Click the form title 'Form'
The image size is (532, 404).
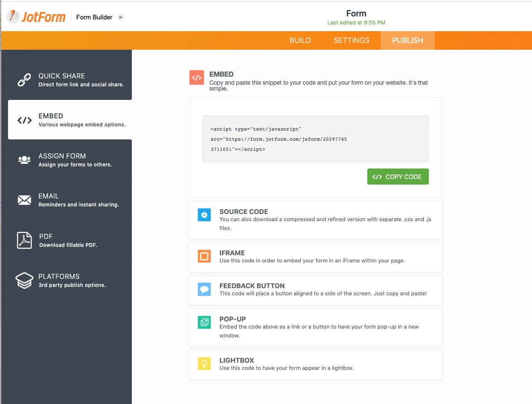356,13
